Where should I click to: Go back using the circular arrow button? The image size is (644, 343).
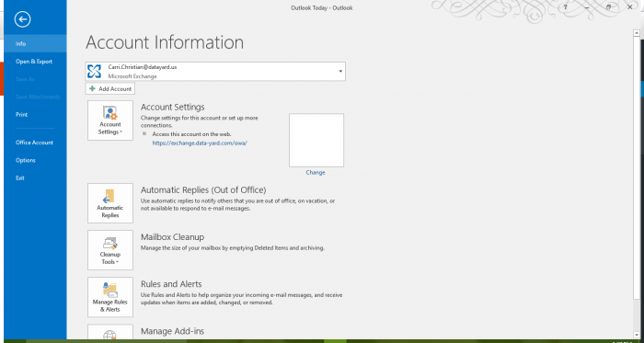point(23,19)
